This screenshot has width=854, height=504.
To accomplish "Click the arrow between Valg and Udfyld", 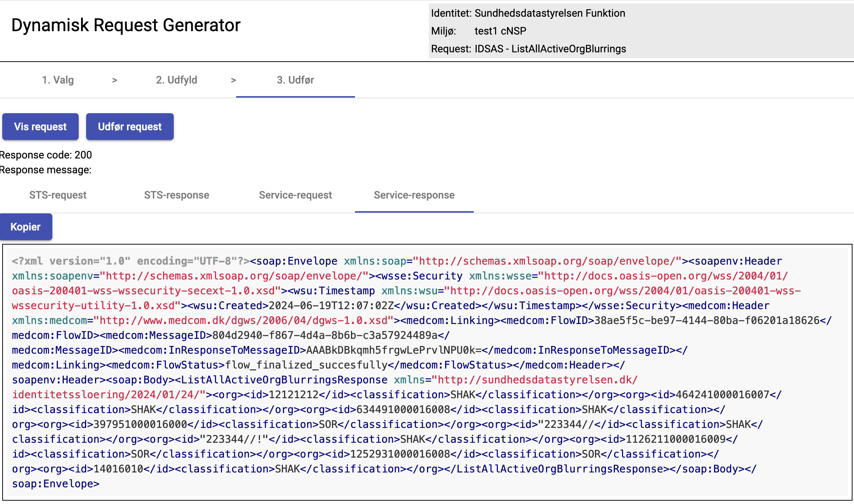I will [115, 80].
